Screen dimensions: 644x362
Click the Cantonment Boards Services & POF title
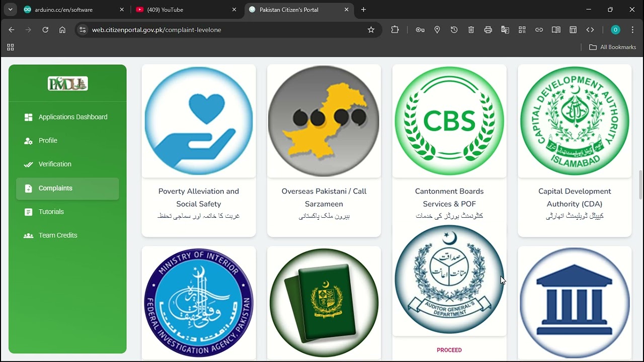point(449,198)
